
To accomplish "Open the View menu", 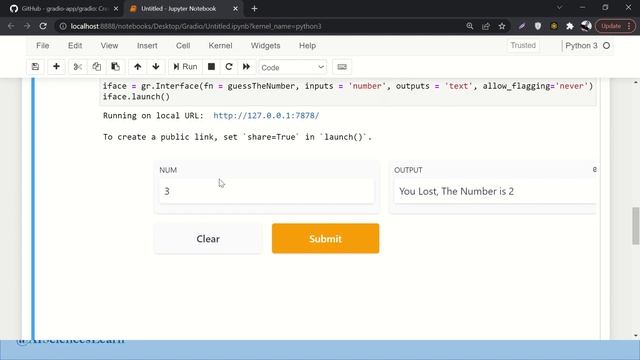I will [109, 46].
